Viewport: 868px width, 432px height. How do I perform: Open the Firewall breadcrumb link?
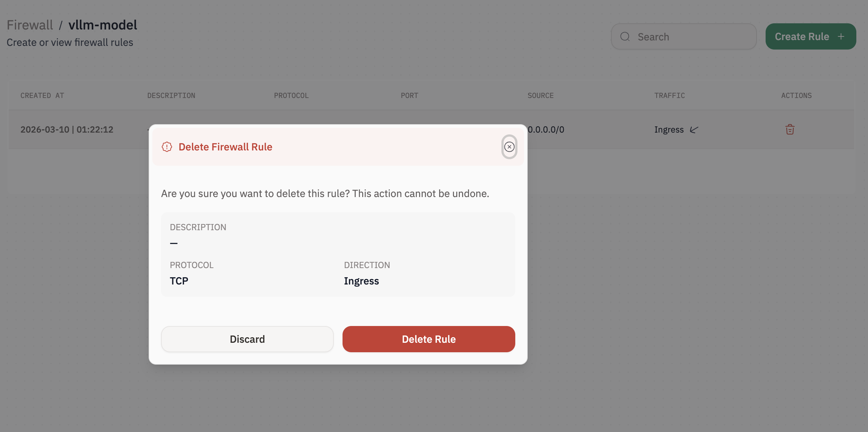click(x=30, y=25)
